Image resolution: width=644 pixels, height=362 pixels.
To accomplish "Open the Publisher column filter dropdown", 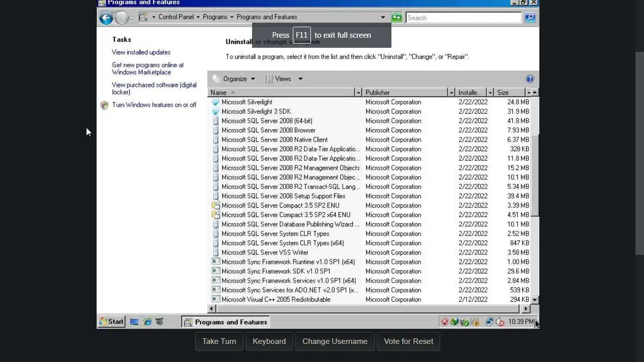I will coord(451,93).
